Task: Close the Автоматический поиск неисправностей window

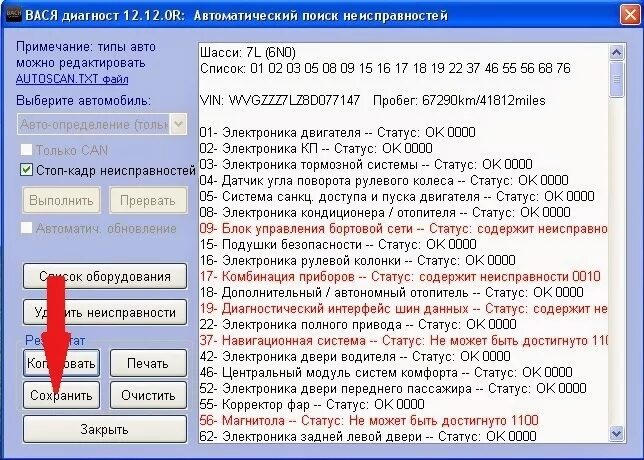Action: [x=630, y=15]
